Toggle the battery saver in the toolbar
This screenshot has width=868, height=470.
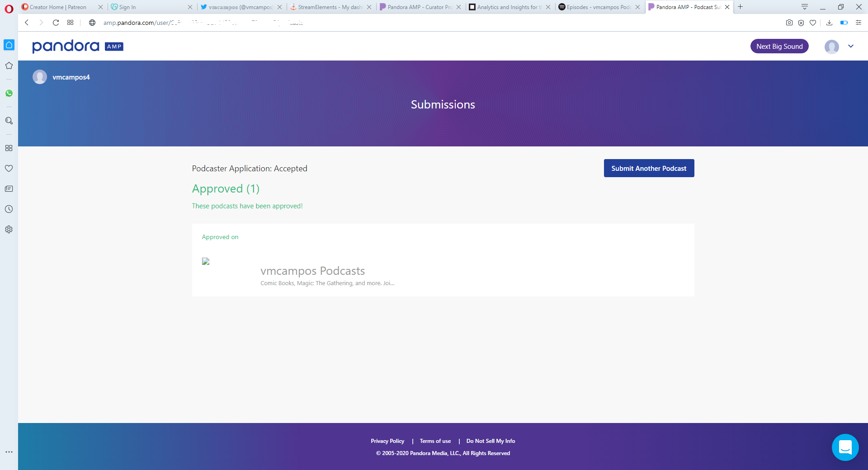pos(844,22)
